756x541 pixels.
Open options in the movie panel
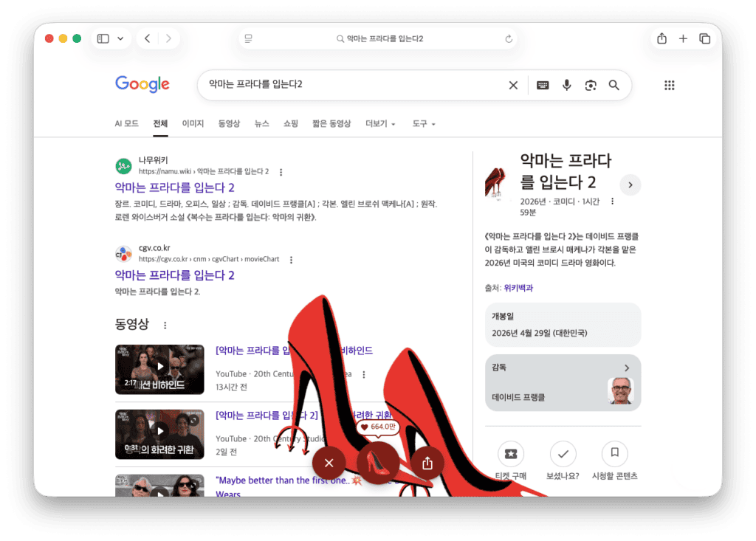pyautogui.click(x=612, y=201)
